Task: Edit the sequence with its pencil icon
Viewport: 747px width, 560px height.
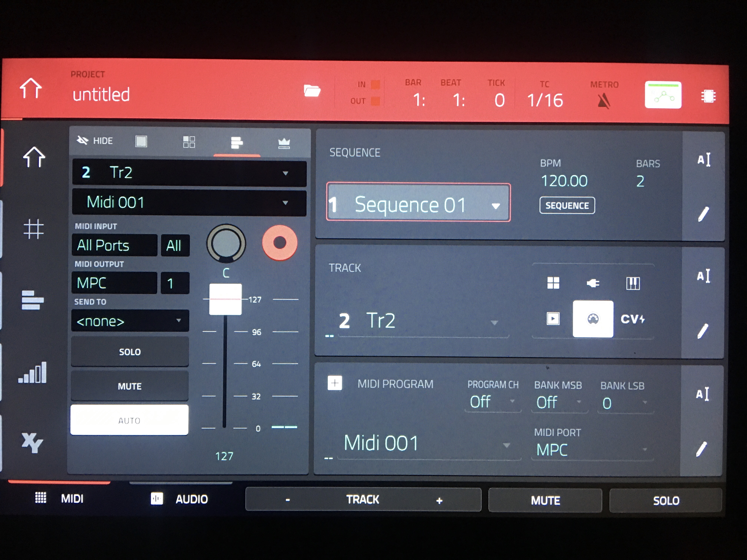Action: 703,214
